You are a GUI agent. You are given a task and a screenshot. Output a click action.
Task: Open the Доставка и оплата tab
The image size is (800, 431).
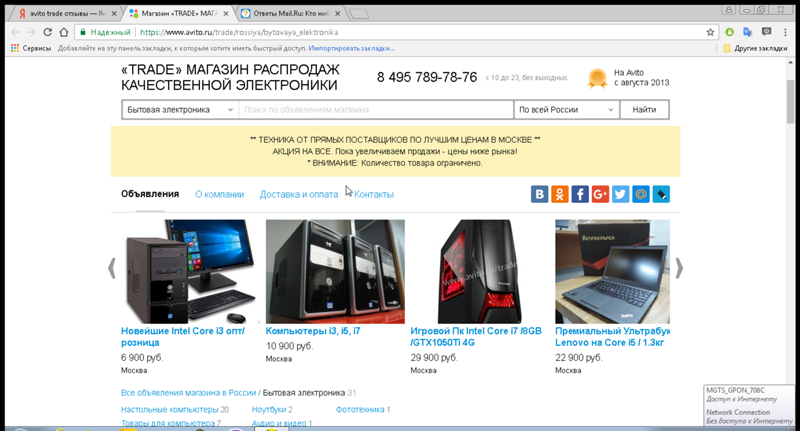(298, 194)
